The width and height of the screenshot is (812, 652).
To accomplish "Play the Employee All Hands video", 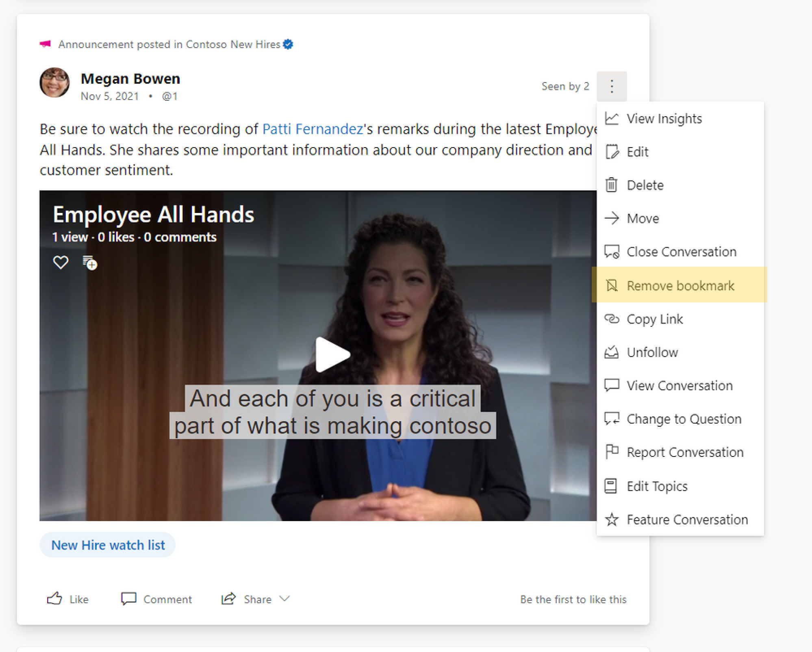I will [x=332, y=354].
